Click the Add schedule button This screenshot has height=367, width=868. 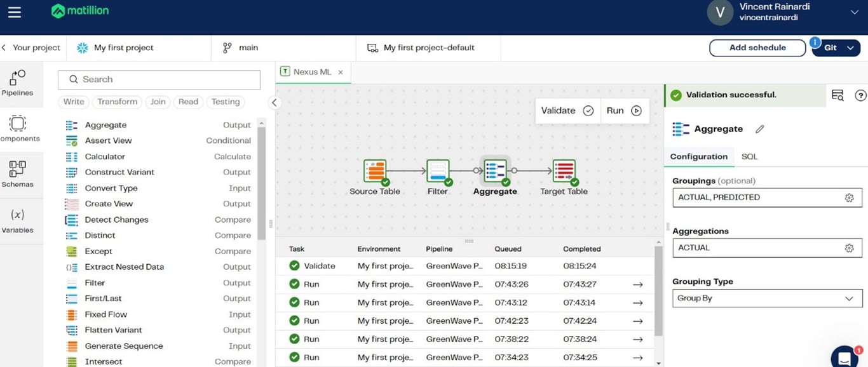(x=757, y=48)
